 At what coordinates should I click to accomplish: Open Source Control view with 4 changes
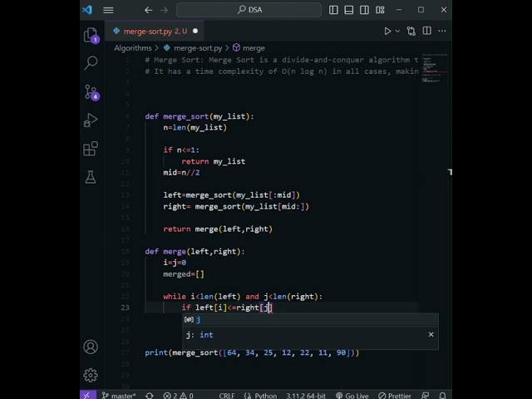[91, 92]
